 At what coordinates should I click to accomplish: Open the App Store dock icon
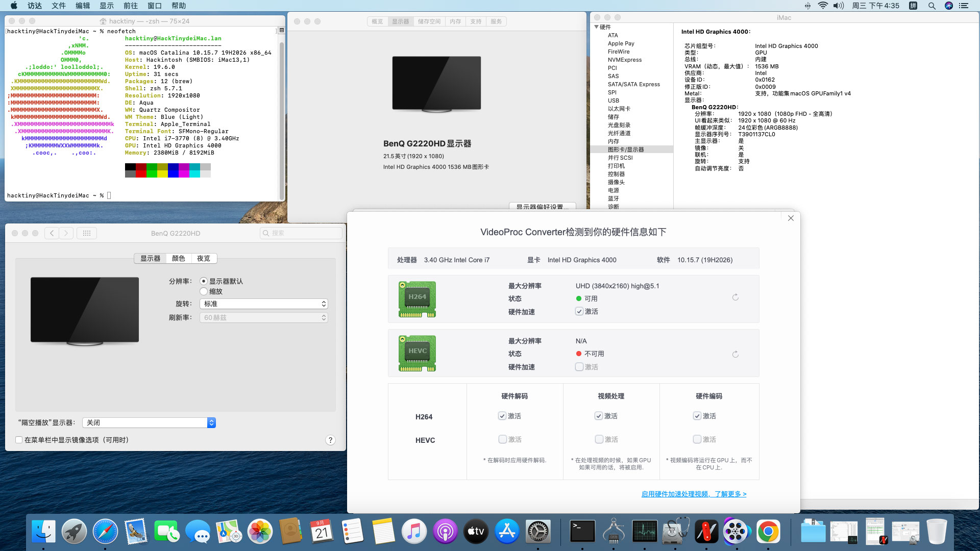tap(507, 532)
